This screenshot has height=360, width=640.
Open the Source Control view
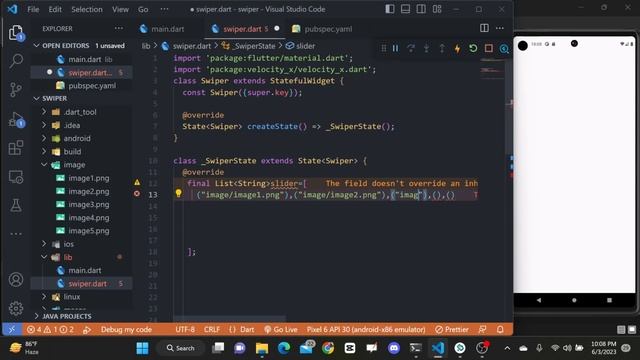tap(16, 90)
